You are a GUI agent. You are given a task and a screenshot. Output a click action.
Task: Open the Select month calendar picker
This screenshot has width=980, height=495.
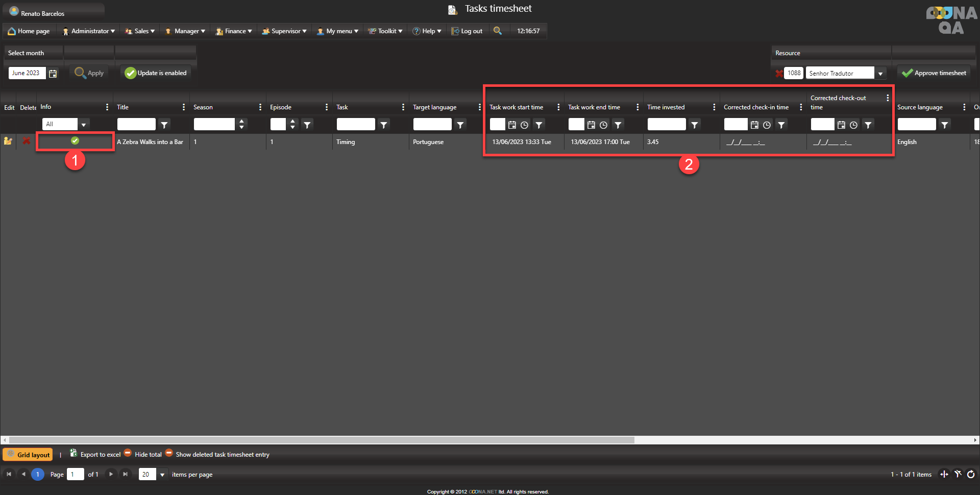53,74
